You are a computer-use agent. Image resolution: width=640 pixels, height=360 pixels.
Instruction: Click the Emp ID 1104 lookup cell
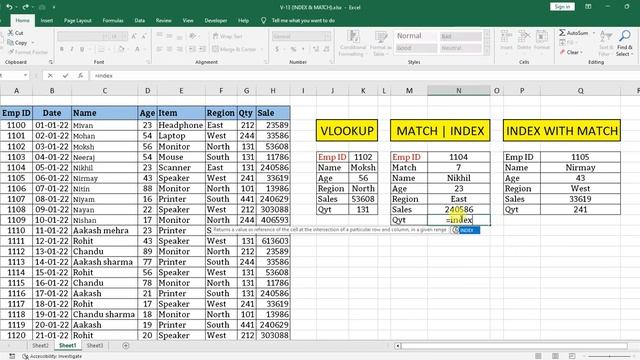[x=459, y=157]
